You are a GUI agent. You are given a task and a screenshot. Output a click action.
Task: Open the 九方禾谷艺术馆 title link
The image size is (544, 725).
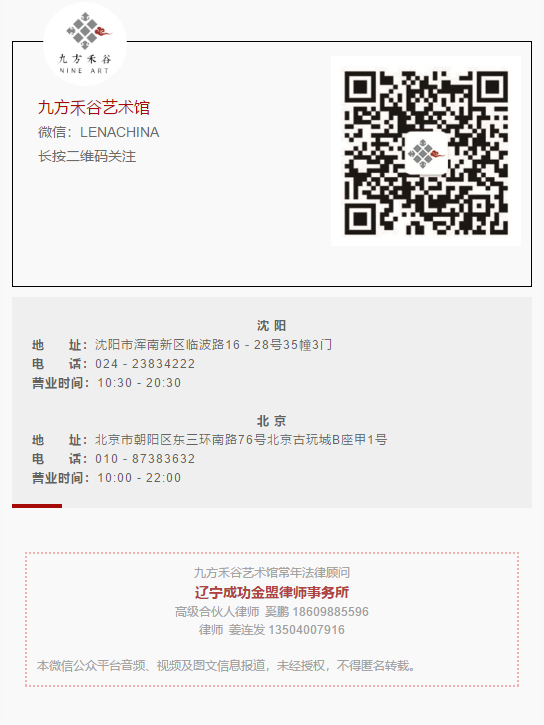pyautogui.click(x=94, y=107)
